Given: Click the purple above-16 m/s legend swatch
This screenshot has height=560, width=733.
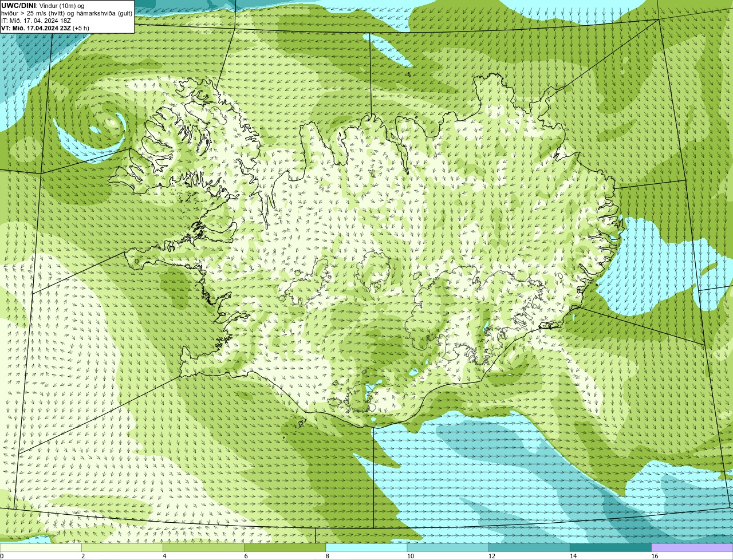Looking at the screenshot, I should [692, 548].
